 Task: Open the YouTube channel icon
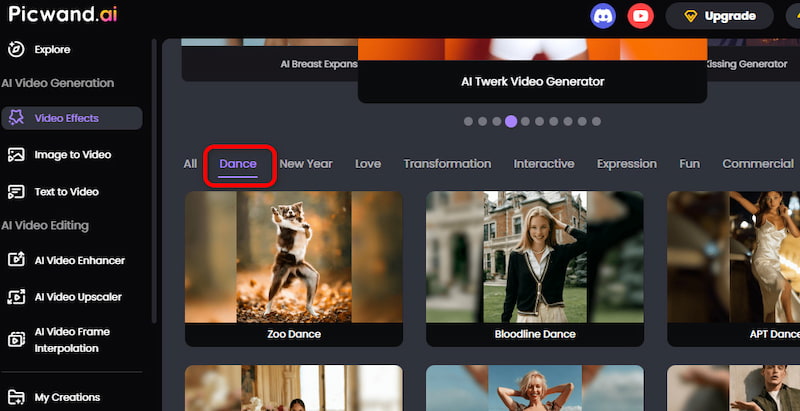pyautogui.click(x=640, y=16)
